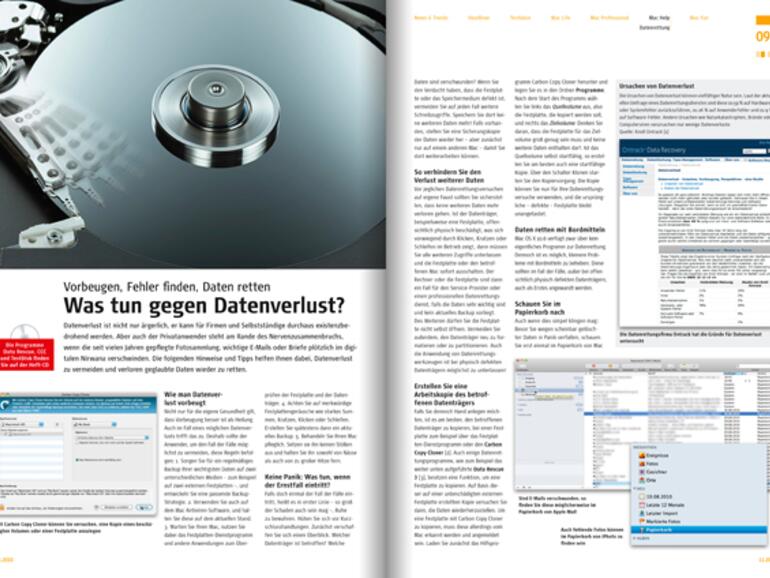The height and width of the screenshot is (578, 770).
Task: Select the highlighted Papierkorb row in iPhoto
Action: click(x=699, y=530)
